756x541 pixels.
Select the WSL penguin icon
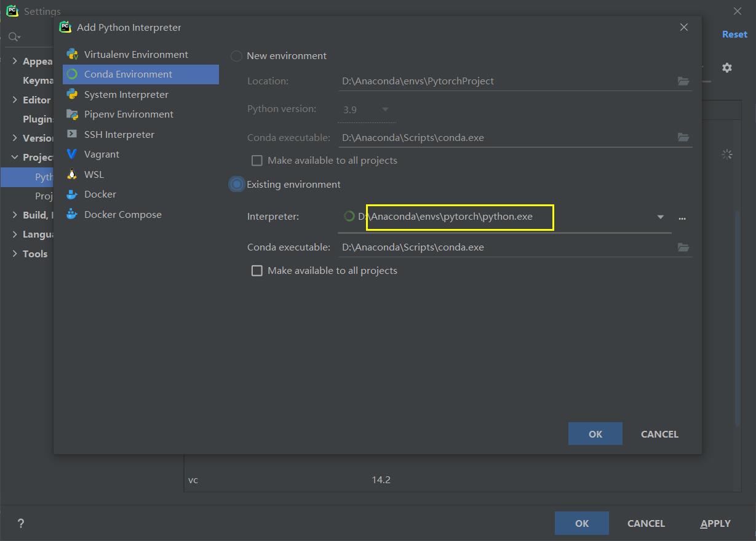(72, 174)
